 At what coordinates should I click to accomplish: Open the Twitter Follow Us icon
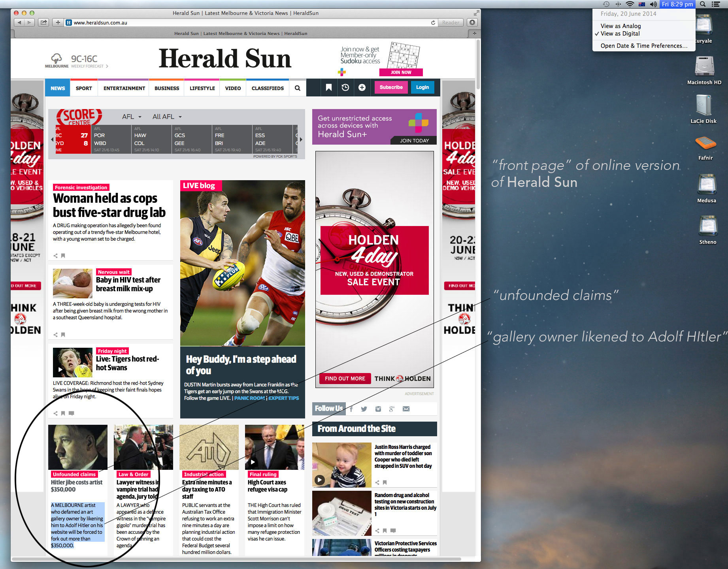(364, 409)
